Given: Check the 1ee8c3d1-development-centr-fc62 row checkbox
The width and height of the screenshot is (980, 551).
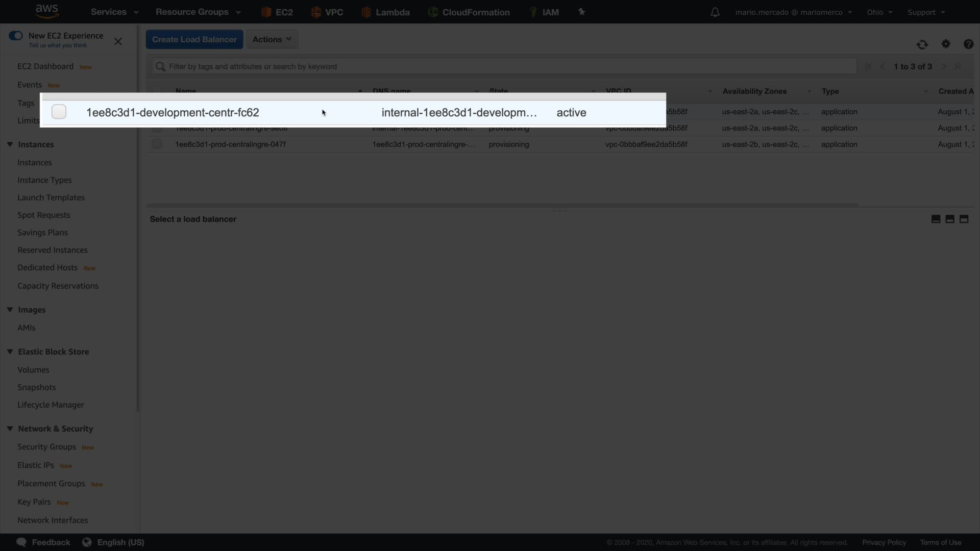Looking at the screenshot, I should click(x=59, y=112).
